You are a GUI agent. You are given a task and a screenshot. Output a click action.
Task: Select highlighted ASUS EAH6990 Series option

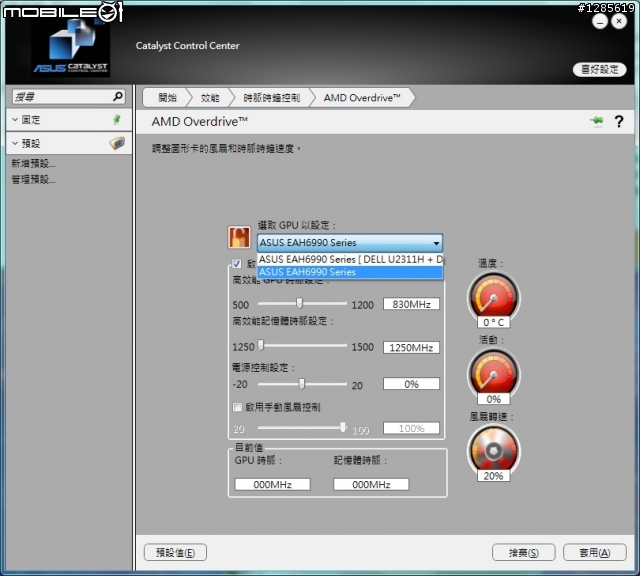[x=350, y=272]
